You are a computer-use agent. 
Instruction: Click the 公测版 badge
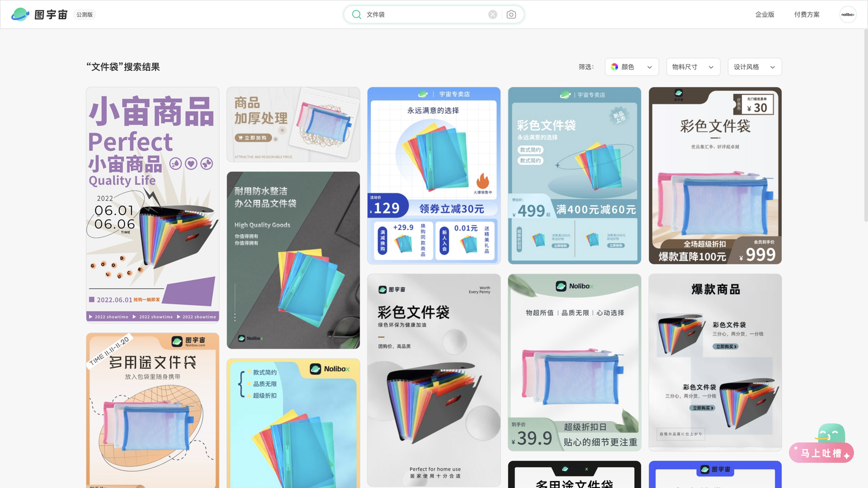coord(84,14)
